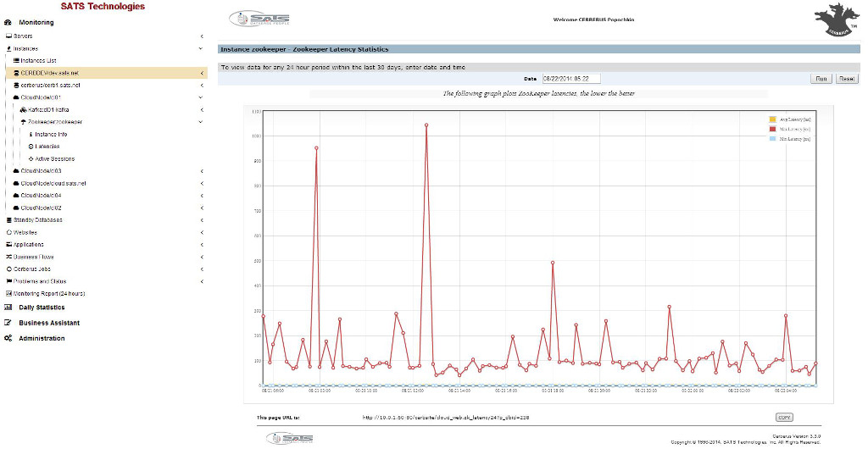Click the CERBDEV/dev.sats.net database icon
The image size is (868, 449).
pos(16,73)
